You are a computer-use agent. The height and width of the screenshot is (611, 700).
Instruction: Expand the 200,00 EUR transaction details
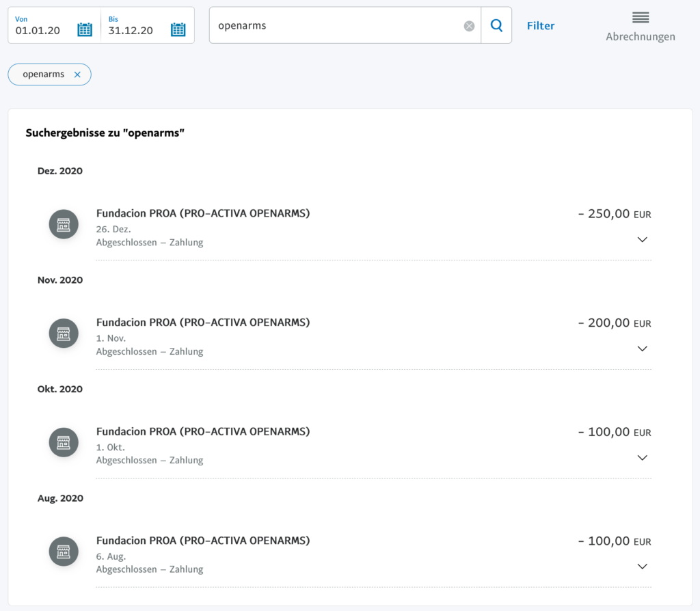[642, 349]
